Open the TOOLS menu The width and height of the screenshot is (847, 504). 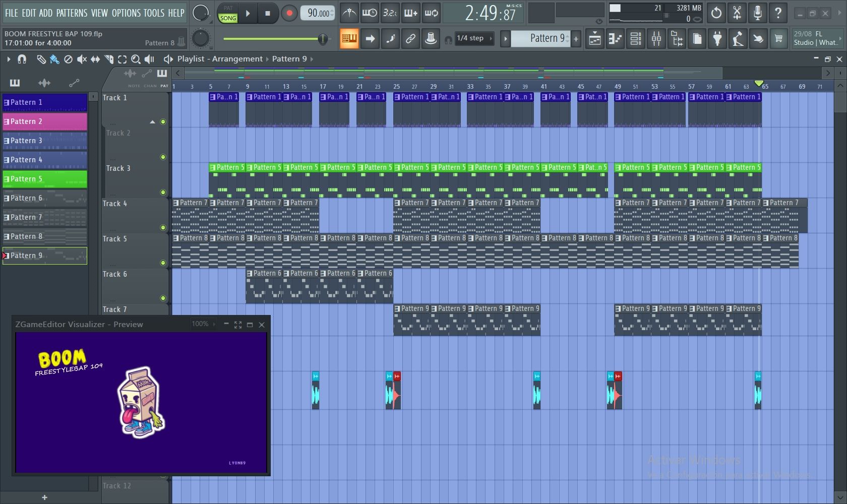tap(154, 13)
